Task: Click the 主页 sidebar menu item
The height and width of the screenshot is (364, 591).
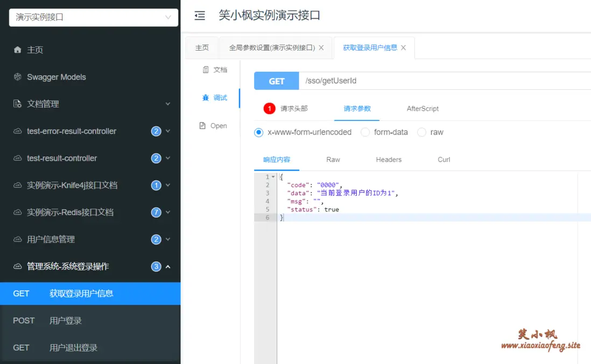Action: [90, 49]
